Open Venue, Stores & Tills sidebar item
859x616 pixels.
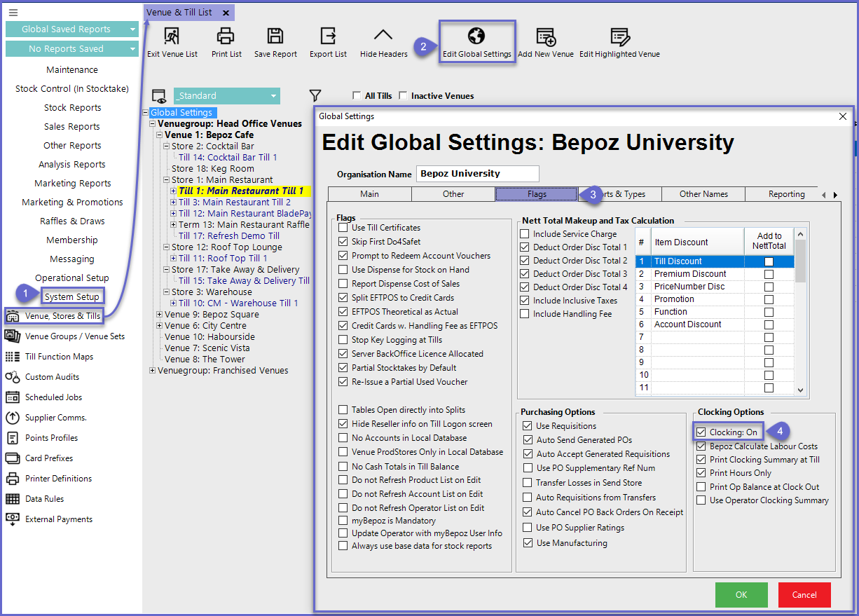pyautogui.click(x=53, y=316)
